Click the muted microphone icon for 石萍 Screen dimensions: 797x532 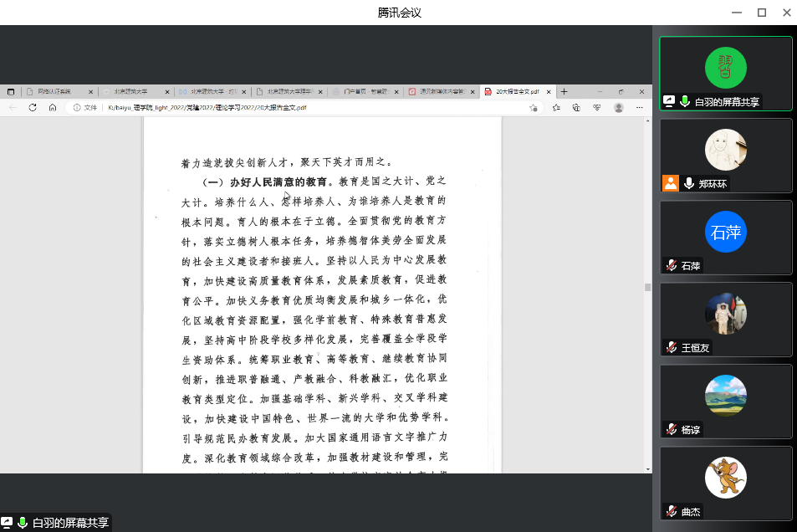[x=671, y=265]
